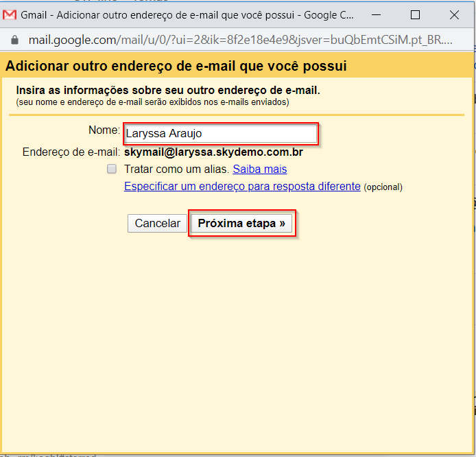This screenshot has height=457, width=476.
Task: Click the 'Insira as informações' instruction text
Action: (168, 90)
